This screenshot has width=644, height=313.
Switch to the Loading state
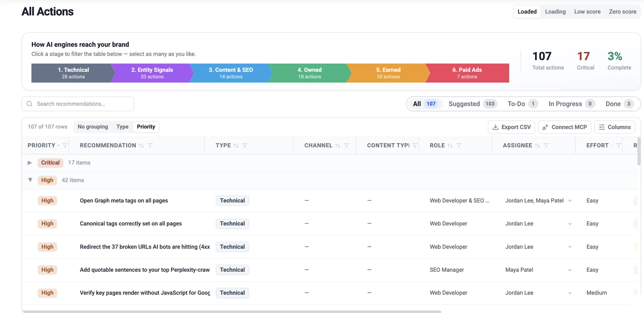pyautogui.click(x=555, y=12)
